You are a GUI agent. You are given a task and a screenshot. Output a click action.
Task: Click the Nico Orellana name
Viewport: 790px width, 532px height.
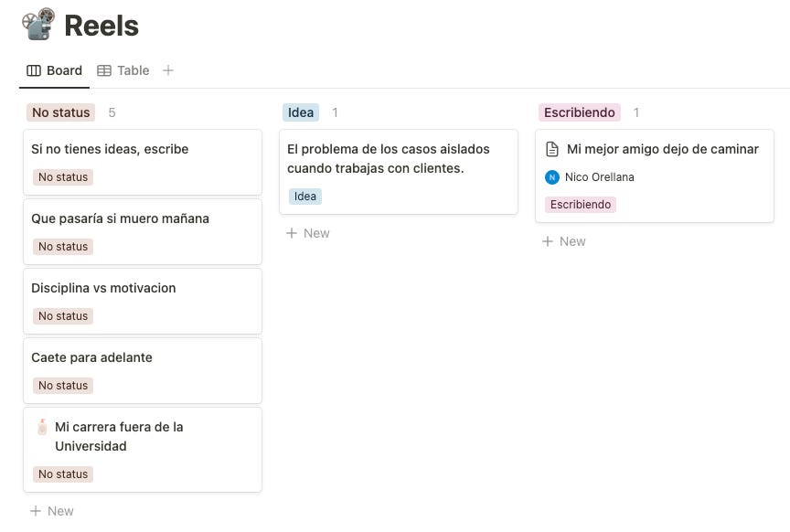(600, 177)
